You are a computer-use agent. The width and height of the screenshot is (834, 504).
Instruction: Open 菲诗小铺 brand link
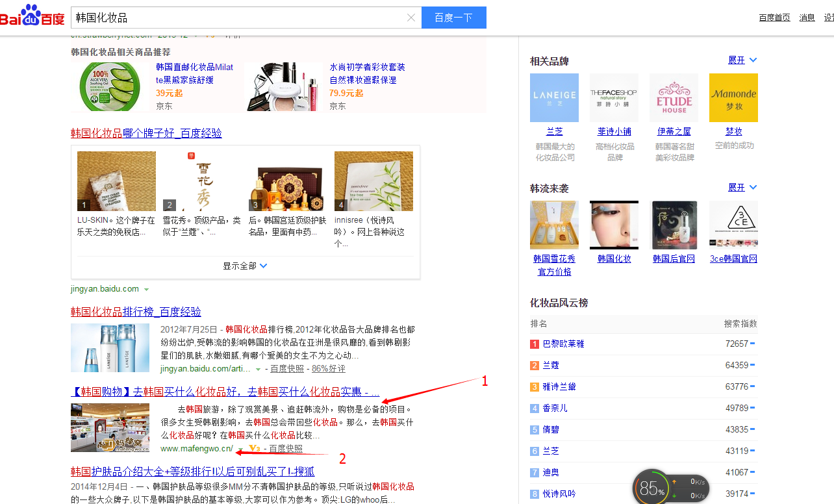[x=614, y=131]
